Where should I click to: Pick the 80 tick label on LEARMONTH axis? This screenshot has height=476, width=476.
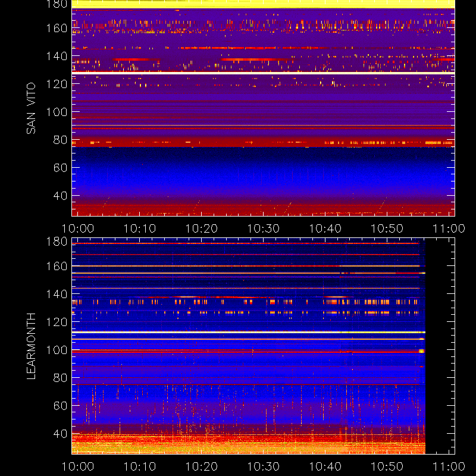click(x=60, y=378)
